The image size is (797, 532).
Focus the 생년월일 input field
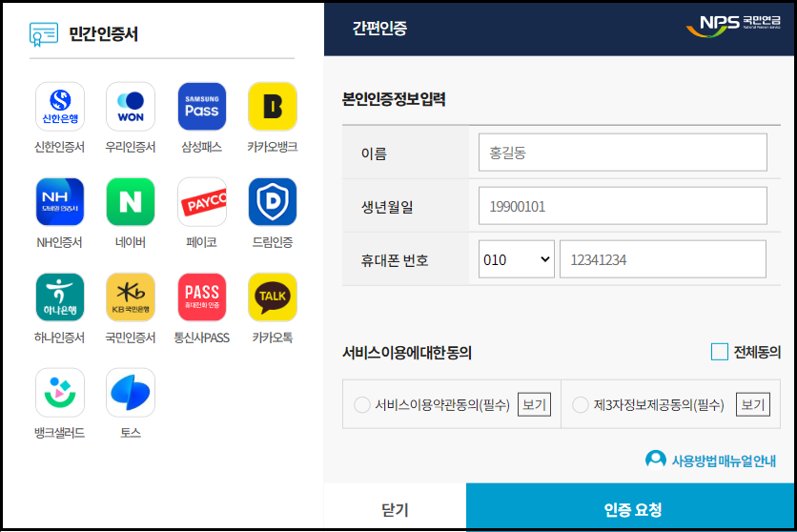point(623,206)
